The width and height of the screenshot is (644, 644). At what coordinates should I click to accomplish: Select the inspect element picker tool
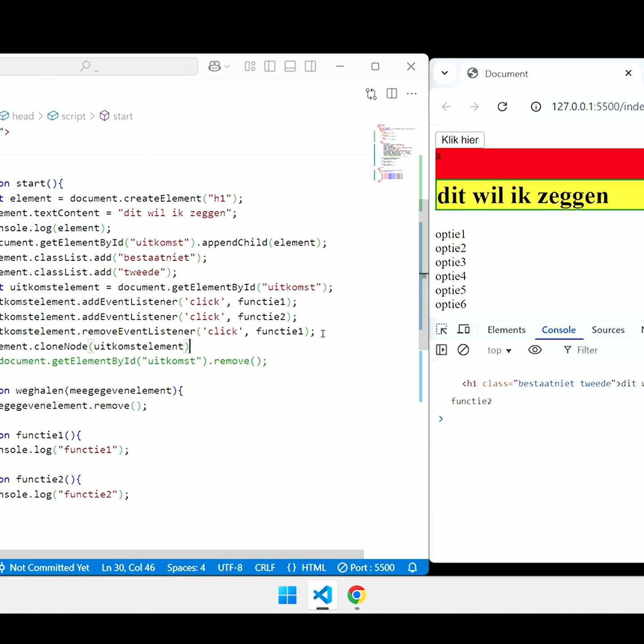click(x=441, y=329)
